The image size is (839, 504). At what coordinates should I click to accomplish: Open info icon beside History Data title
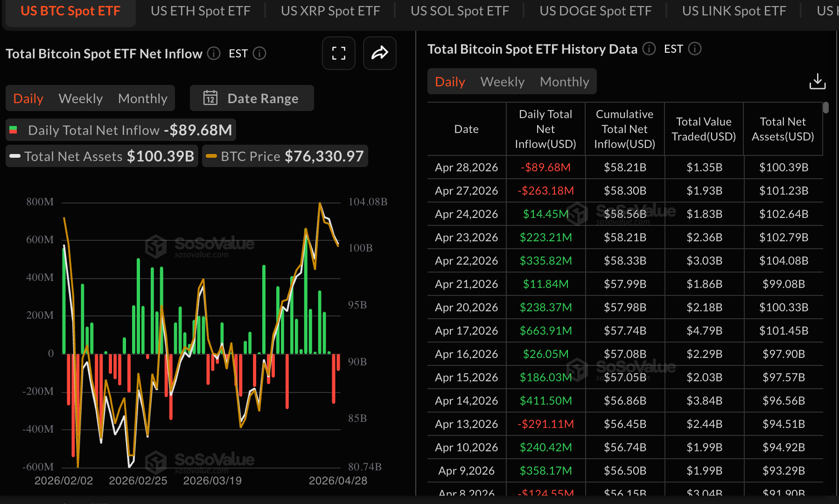(x=649, y=49)
